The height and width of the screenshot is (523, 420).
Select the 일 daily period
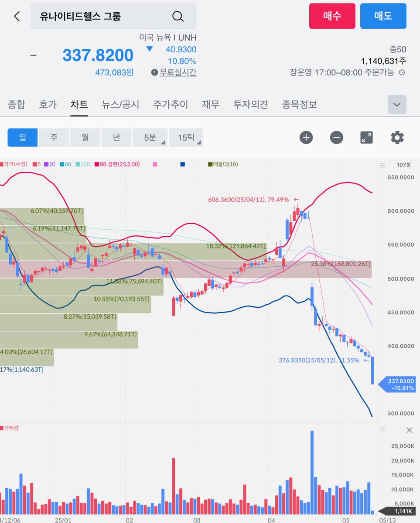(x=23, y=138)
